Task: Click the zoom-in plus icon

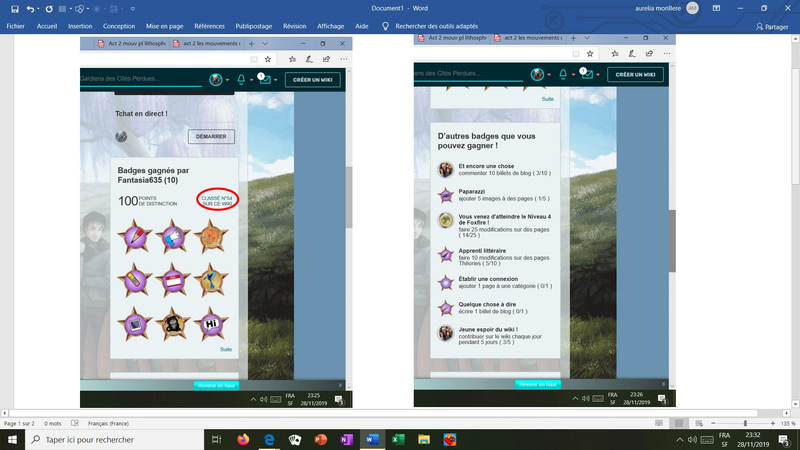Action: tap(772, 424)
